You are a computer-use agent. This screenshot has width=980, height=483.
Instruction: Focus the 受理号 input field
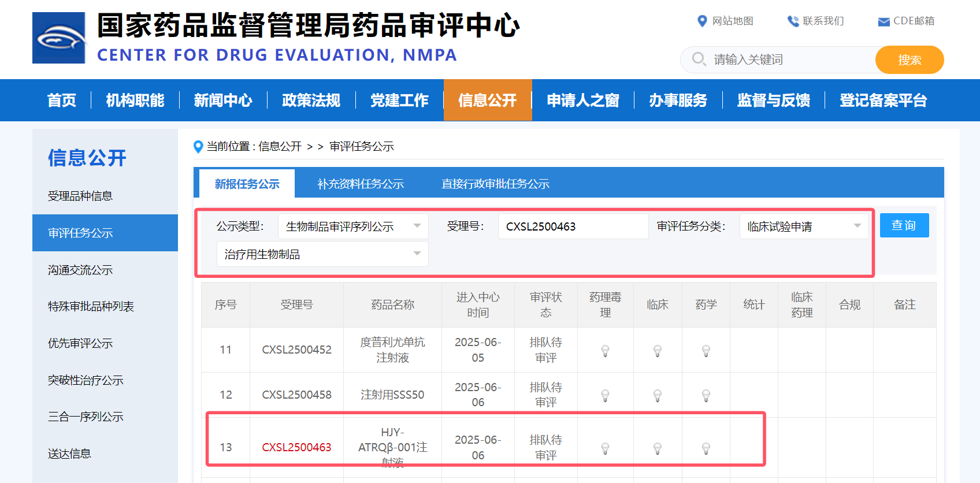click(x=573, y=226)
